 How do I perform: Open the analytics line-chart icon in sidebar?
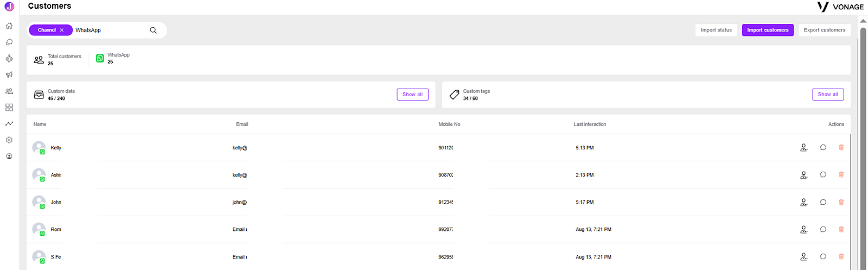tap(9, 124)
